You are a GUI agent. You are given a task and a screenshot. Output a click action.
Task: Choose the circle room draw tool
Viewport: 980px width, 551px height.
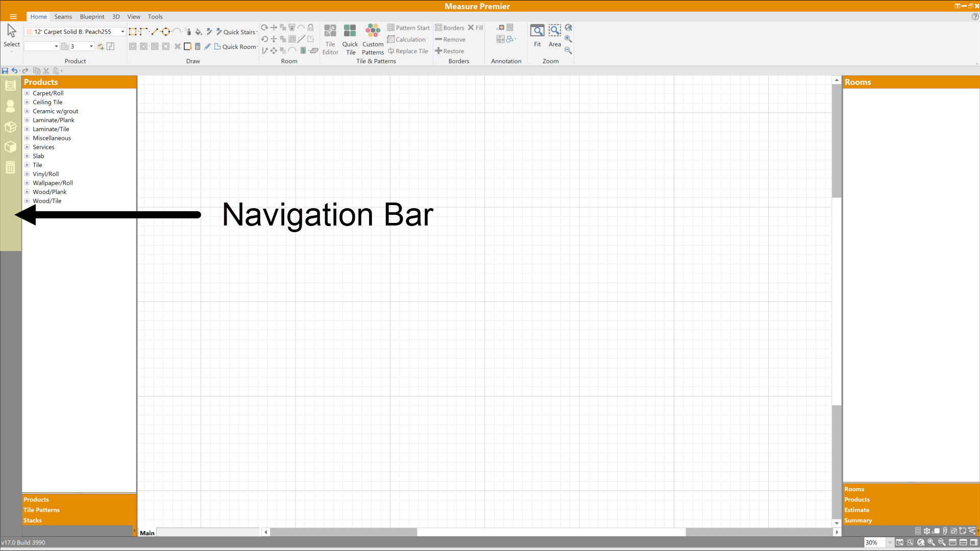[165, 32]
